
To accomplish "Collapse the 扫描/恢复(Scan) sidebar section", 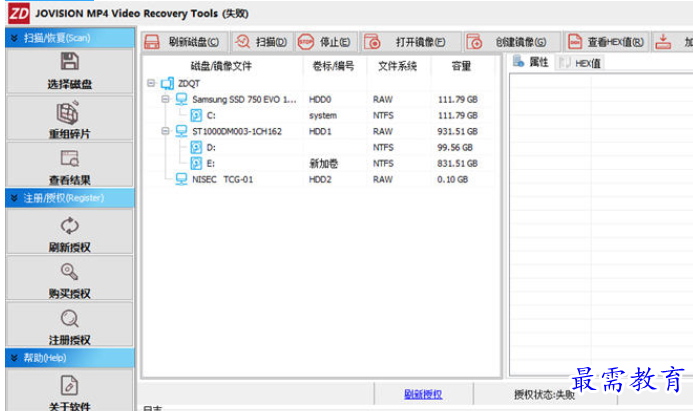I will coord(14,38).
